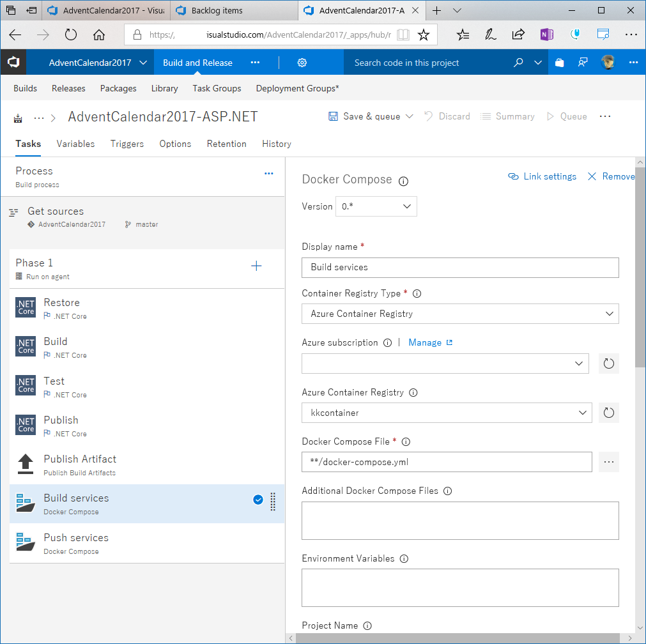Click the browser refresh button
646x644 pixels.
click(x=71, y=34)
